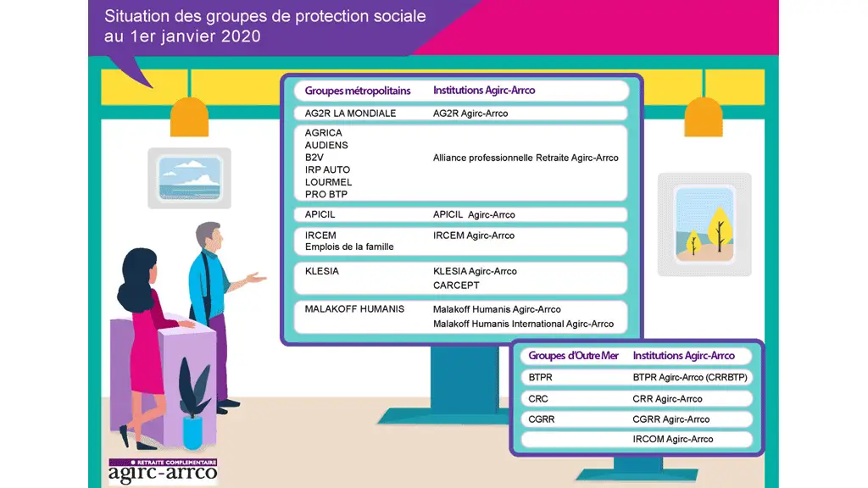Click the 'AUDIENS' entry

326,145
